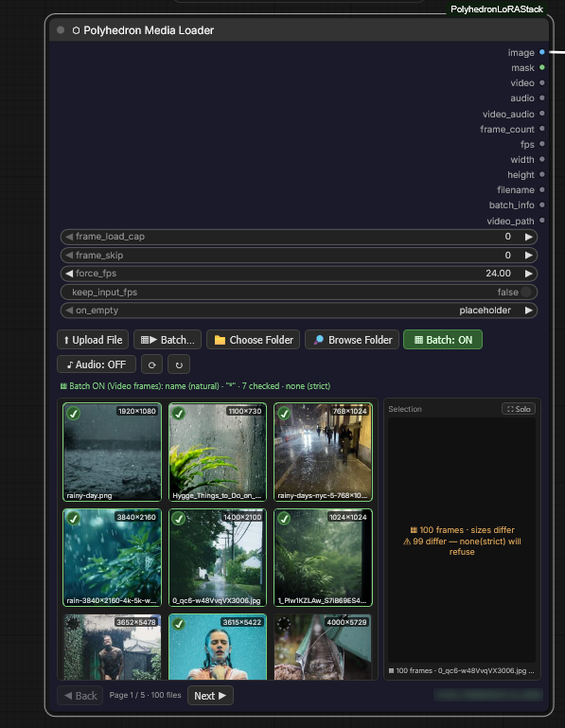Screen dimensions: 565x728
Task: Click the Selection panel heading
Action: click(405, 409)
